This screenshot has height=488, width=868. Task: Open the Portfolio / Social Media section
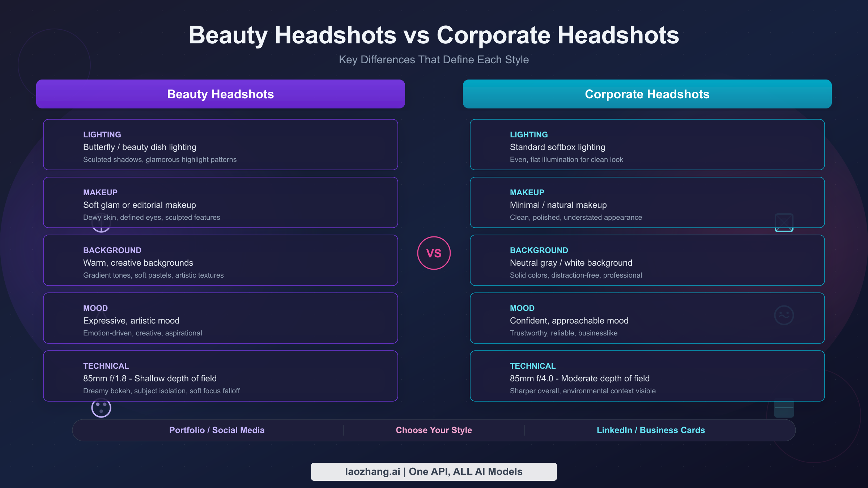[217, 430]
